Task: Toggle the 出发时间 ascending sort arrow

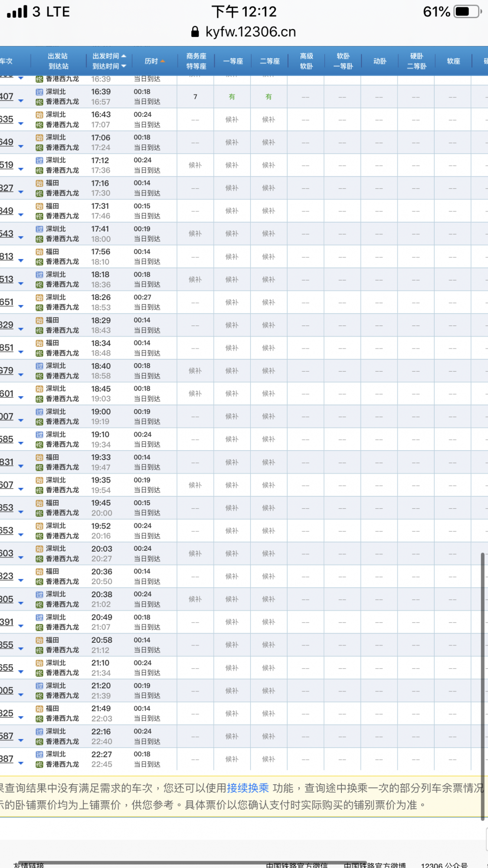Action: (x=124, y=56)
